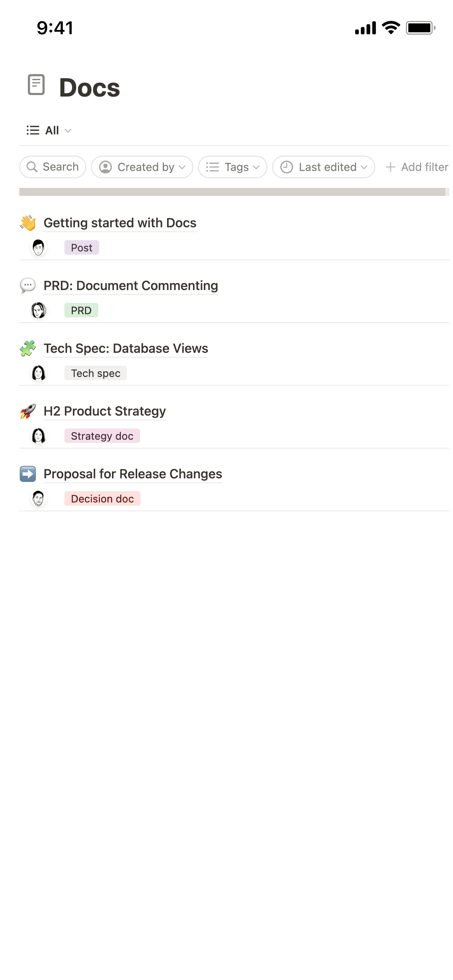Screen dimensions: 453x980
Task: Click the creator avatar on Getting started with Docs
Action: (38, 247)
